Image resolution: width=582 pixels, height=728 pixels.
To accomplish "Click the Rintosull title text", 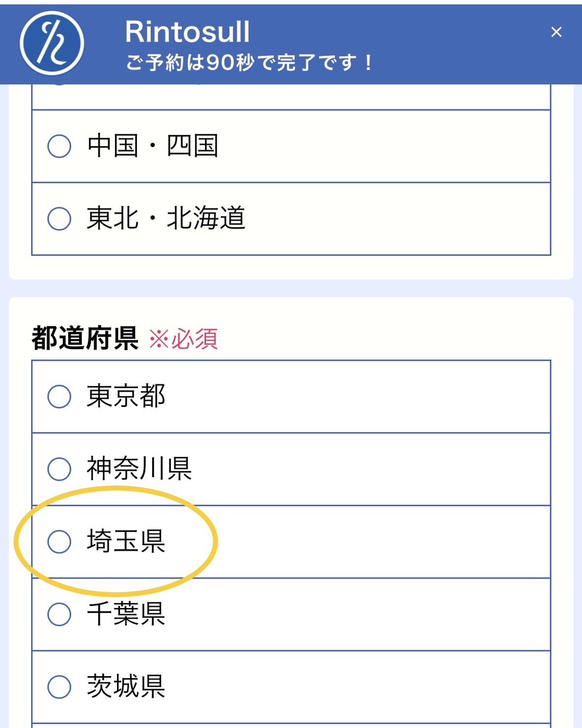I will (x=188, y=32).
